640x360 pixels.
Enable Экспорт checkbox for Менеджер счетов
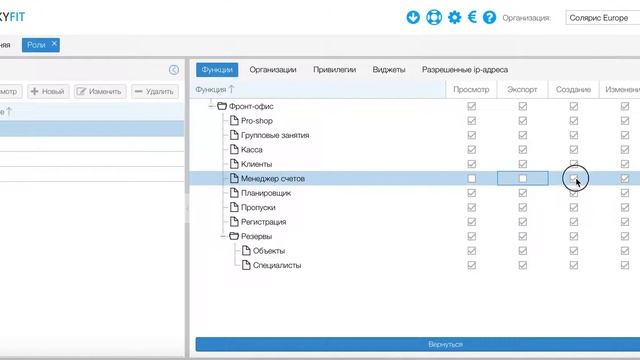(x=523, y=178)
